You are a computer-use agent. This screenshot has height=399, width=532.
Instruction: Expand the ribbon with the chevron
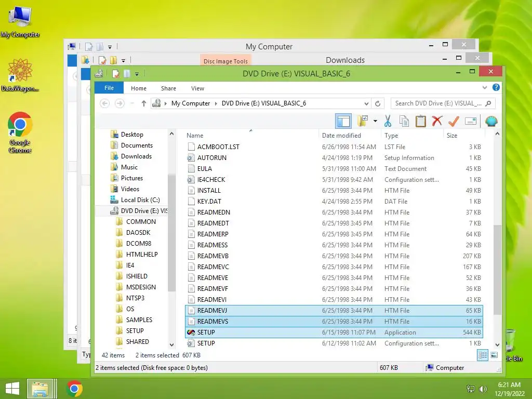click(x=485, y=87)
